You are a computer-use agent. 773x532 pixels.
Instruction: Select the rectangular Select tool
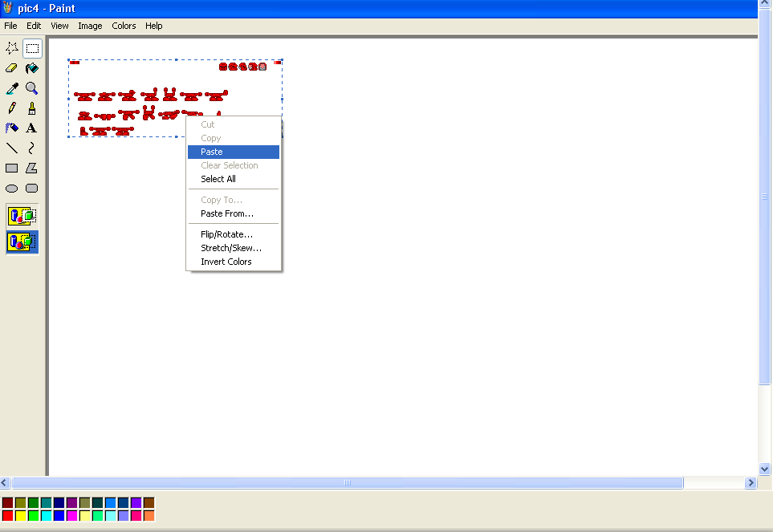pos(32,47)
